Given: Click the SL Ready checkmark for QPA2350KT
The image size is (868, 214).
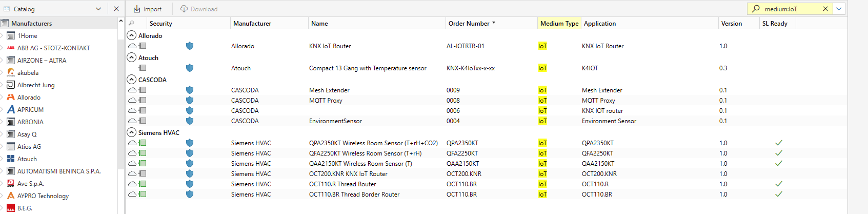Looking at the screenshot, I should [778, 143].
